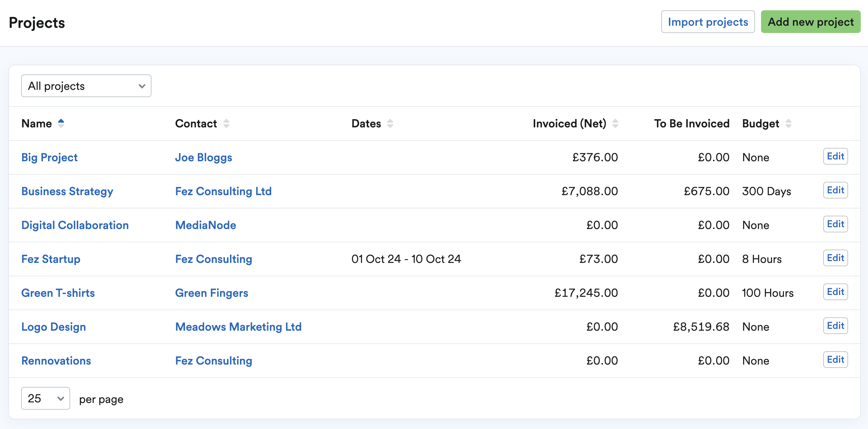Open the 25 per page dropdown
868x429 pixels.
[46, 398]
